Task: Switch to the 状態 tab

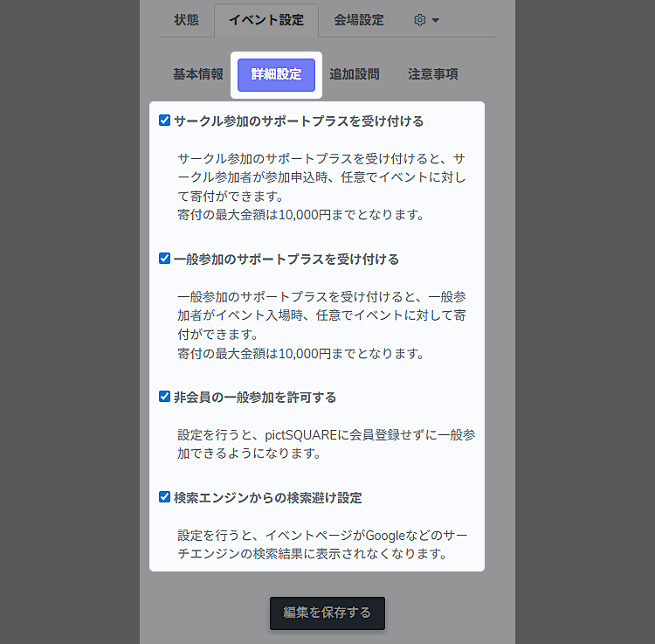Action: pyautogui.click(x=186, y=20)
